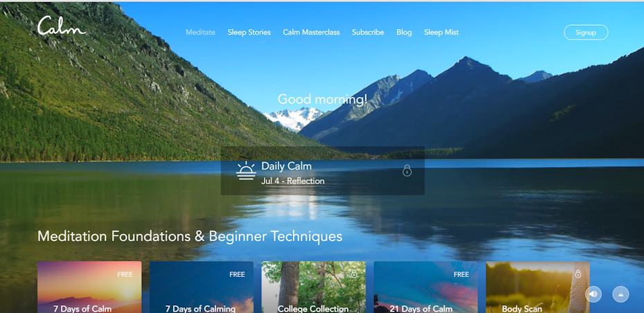
Task: Open the Sleep Stories nav item
Action: [249, 32]
